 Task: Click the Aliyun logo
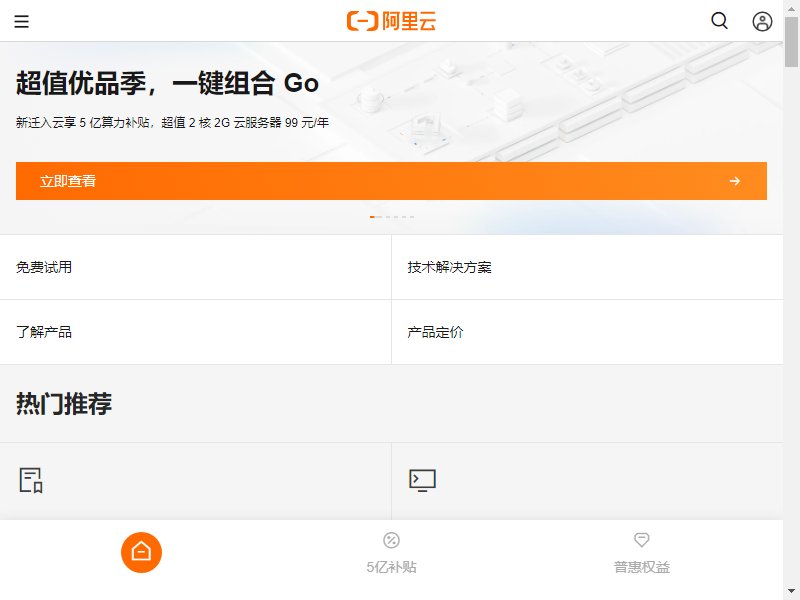point(391,21)
